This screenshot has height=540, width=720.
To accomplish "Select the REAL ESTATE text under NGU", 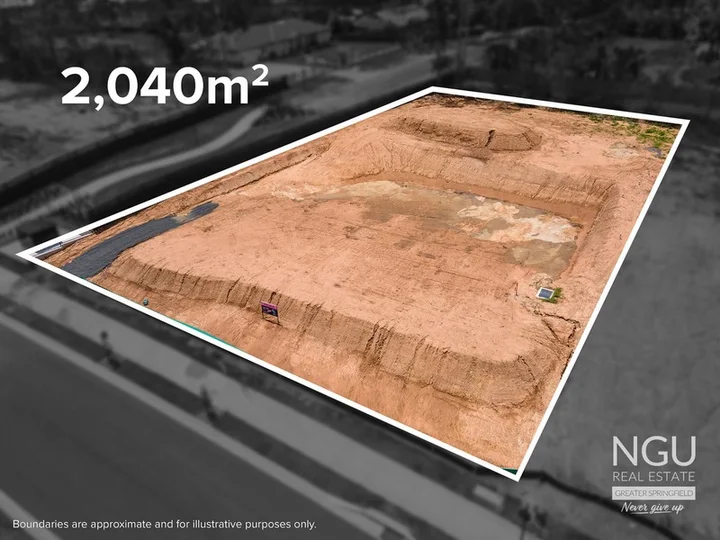I will (x=653, y=476).
